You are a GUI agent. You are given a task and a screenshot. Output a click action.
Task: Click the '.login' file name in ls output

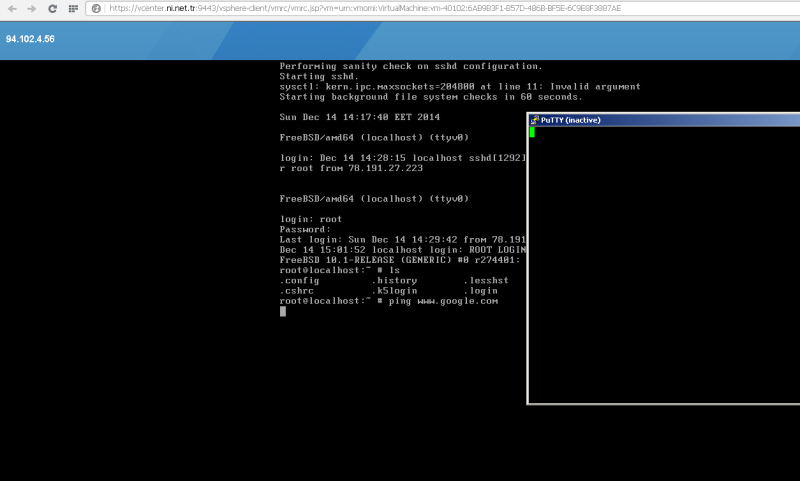coord(481,291)
